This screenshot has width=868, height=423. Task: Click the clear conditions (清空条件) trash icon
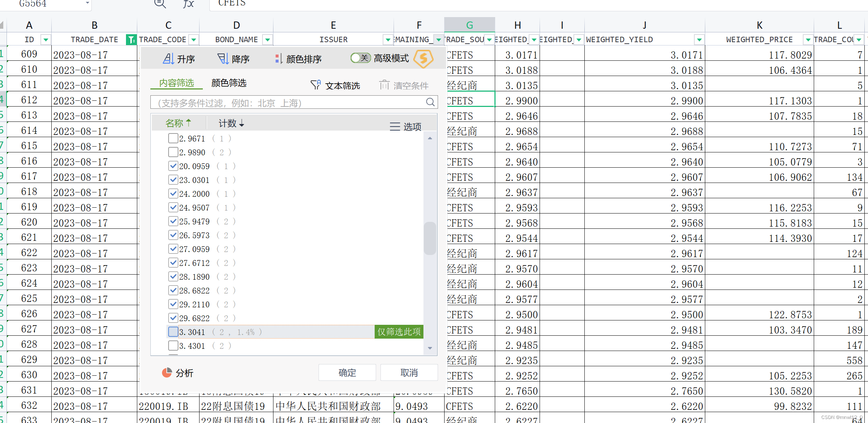384,85
